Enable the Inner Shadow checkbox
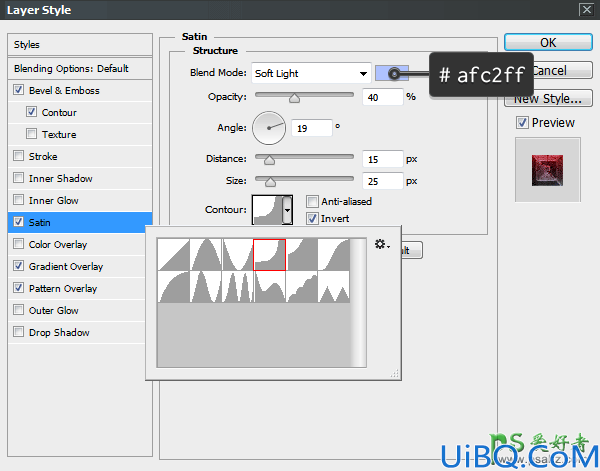This screenshot has width=600, height=471. pyautogui.click(x=18, y=178)
